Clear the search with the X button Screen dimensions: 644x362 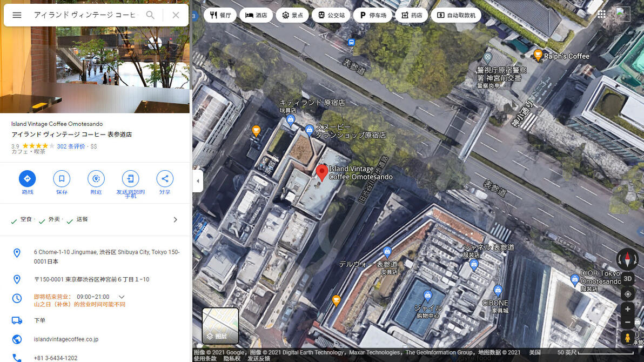pos(176,15)
